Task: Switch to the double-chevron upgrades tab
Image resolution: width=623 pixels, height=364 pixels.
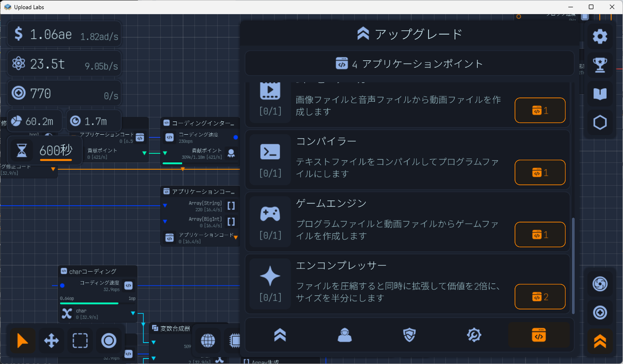Action: 280,335
